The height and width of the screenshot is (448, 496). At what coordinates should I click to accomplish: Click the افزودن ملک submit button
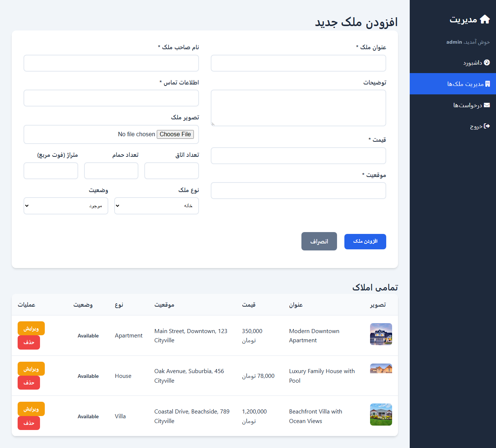pyautogui.click(x=365, y=241)
